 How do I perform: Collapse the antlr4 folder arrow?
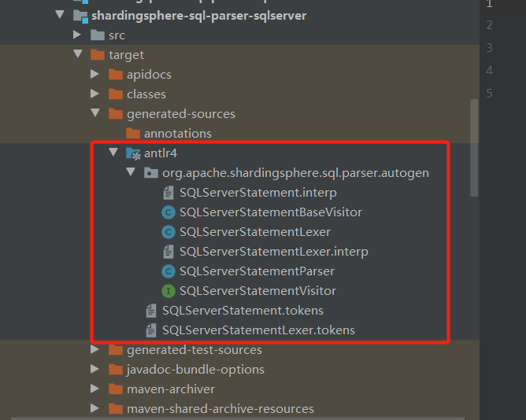(113, 153)
